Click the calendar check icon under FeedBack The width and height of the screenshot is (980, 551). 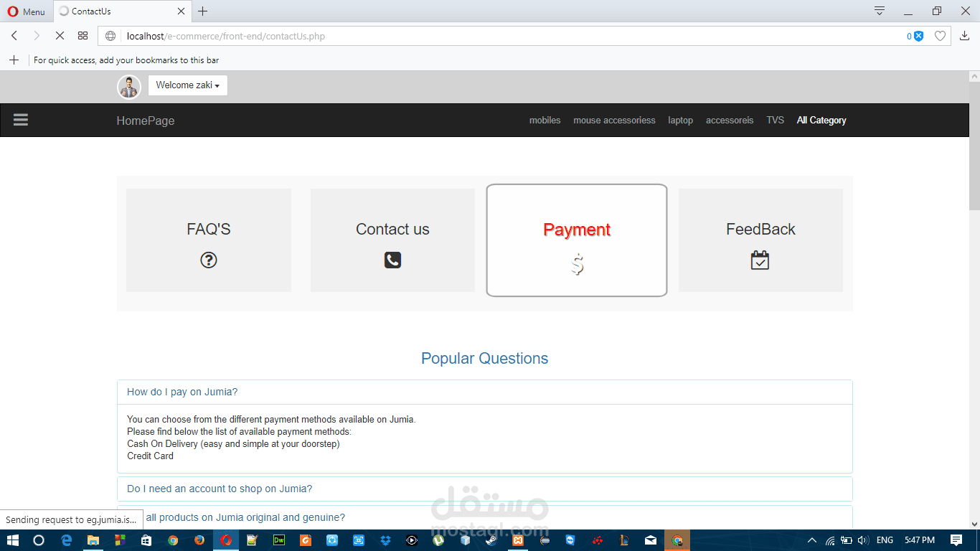(x=760, y=260)
